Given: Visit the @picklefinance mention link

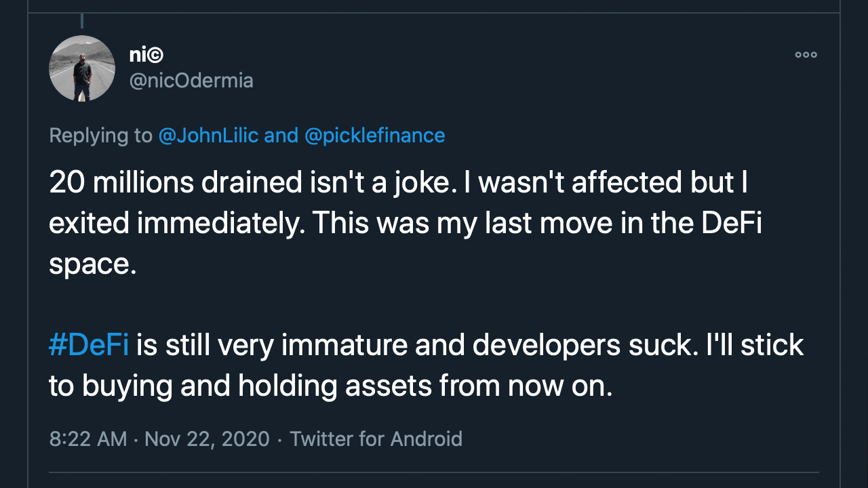Looking at the screenshot, I should (x=375, y=136).
